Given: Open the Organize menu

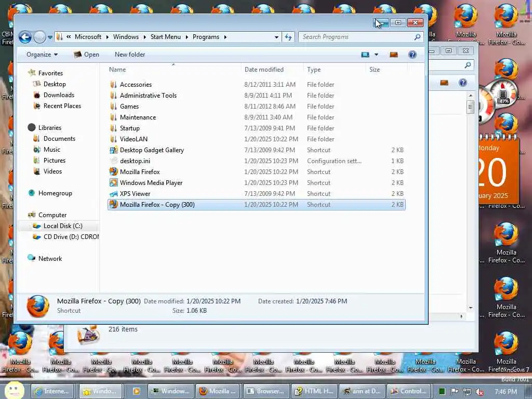Looking at the screenshot, I should [x=42, y=55].
